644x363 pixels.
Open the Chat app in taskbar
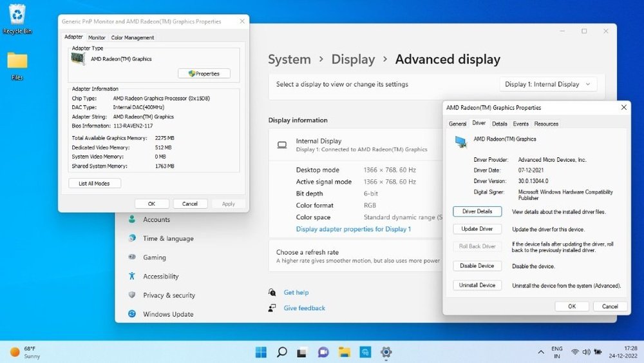point(323,352)
